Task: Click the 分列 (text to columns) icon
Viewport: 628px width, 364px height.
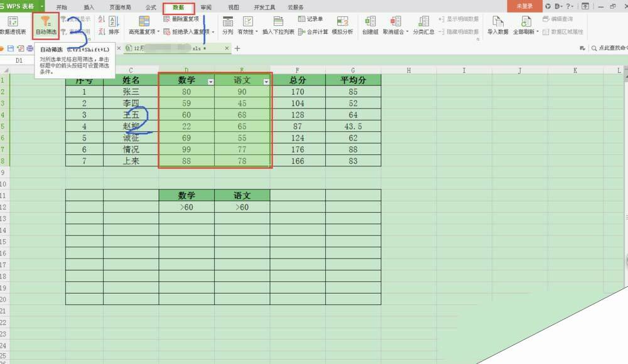Action: point(227,24)
